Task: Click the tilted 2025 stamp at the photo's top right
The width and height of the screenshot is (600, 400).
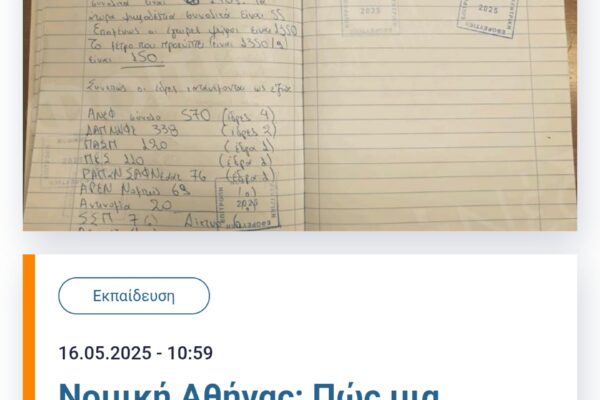Action: click(487, 17)
